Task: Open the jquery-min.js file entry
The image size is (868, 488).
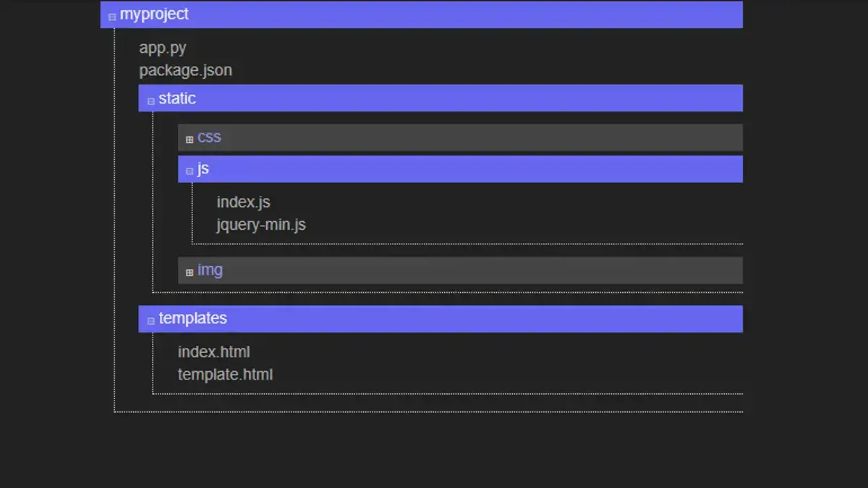Action: coord(262,225)
